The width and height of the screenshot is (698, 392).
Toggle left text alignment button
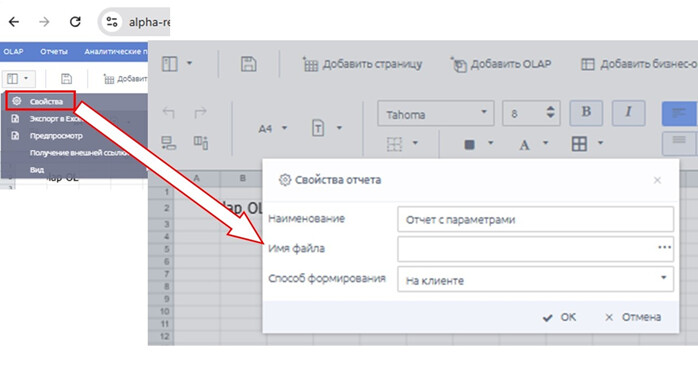[679, 113]
